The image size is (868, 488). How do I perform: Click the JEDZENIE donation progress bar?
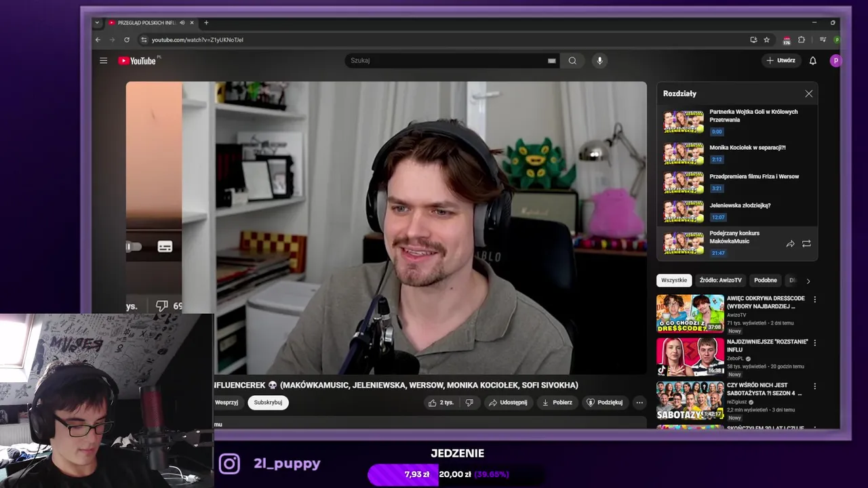pos(456,474)
